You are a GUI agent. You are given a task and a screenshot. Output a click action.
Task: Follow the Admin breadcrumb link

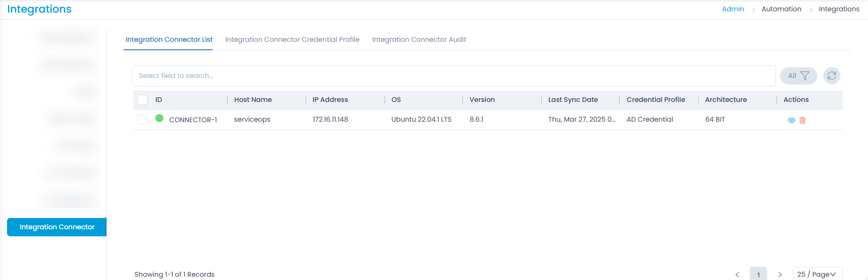(x=733, y=9)
